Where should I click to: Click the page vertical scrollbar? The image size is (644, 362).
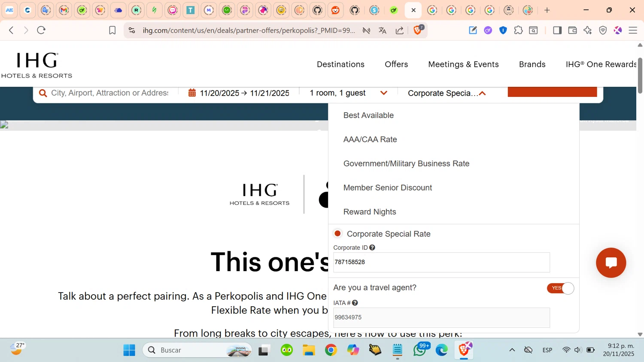(x=640, y=75)
